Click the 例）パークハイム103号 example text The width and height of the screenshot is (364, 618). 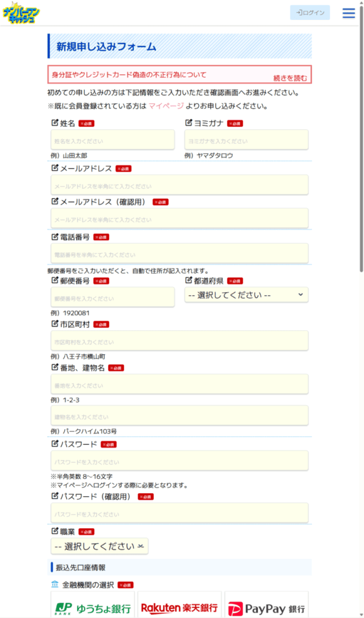pos(84,431)
